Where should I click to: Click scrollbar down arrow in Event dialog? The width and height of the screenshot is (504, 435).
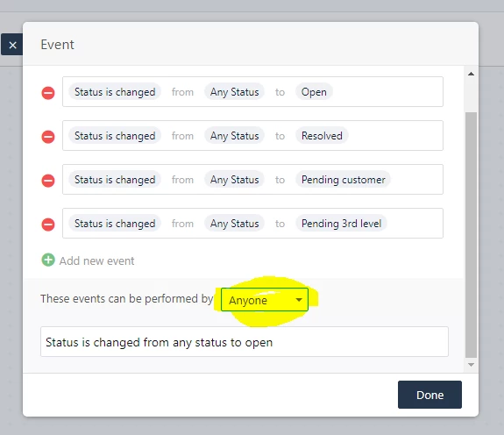(x=471, y=365)
